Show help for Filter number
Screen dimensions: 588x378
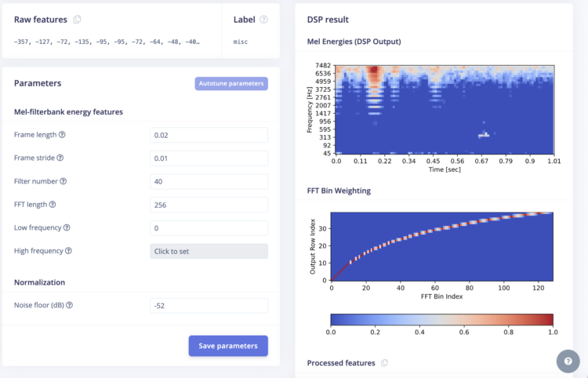(64, 182)
